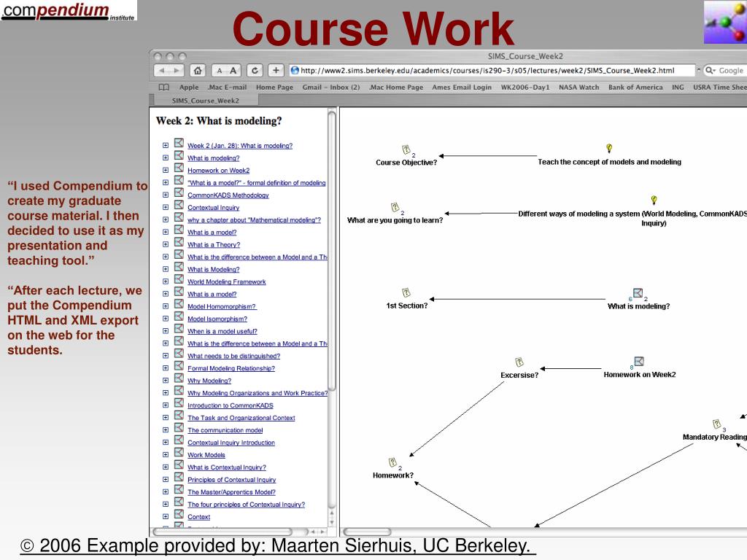Open the NASA Watch bookmark
The height and width of the screenshot is (560, 747).
click(578, 87)
